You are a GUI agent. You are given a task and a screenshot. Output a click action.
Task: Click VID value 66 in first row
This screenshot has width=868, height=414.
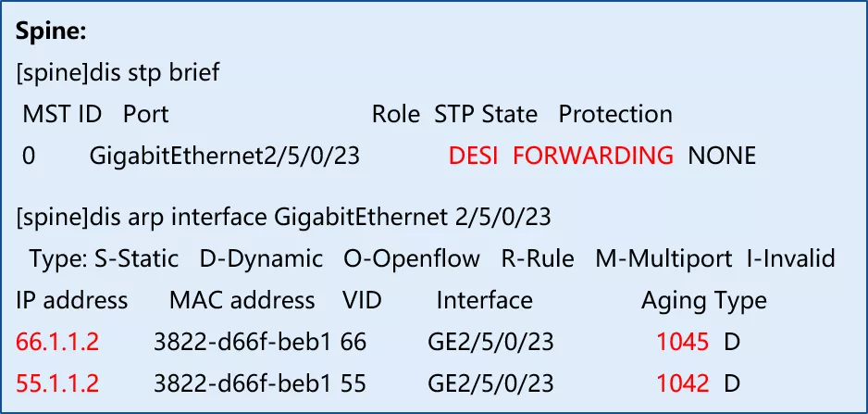pos(353,342)
